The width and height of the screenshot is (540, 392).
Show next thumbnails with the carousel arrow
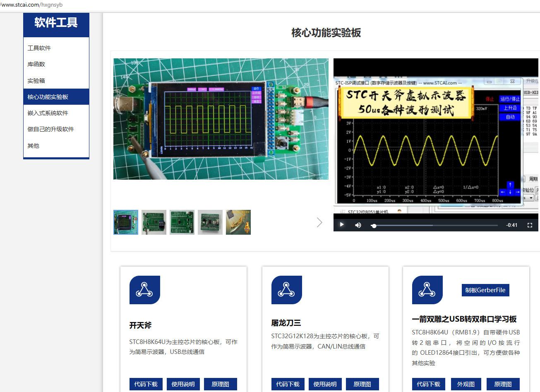point(319,222)
